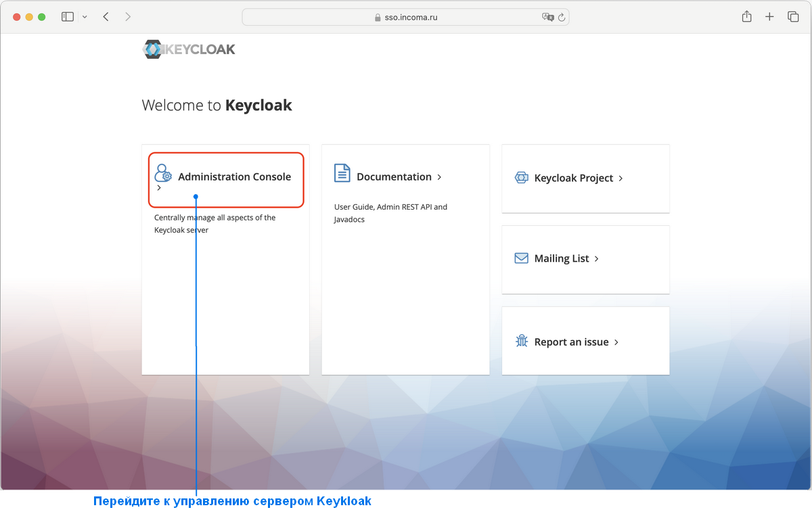
Task: Open the sidebar dropdown arrow
Action: pos(85,17)
